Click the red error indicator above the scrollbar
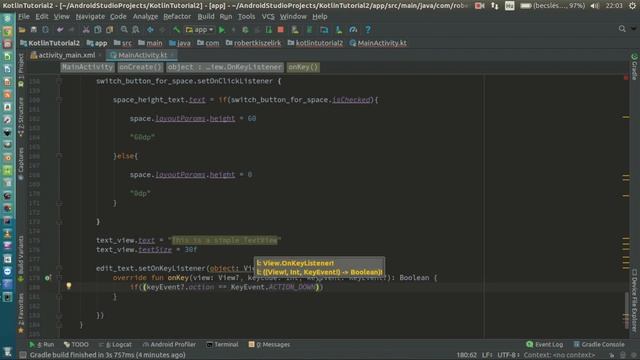 [626, 78]
